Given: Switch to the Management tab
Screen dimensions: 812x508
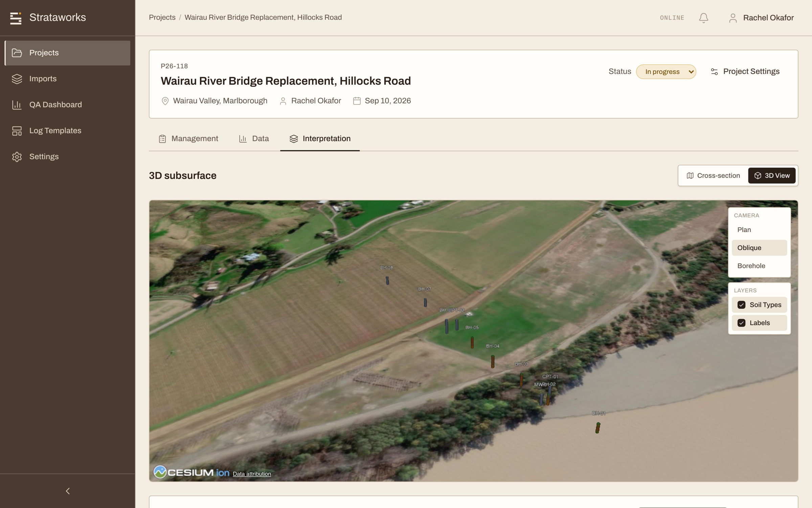Looking at the screenshot, I should pyautogui.click(x=188, y=139).
